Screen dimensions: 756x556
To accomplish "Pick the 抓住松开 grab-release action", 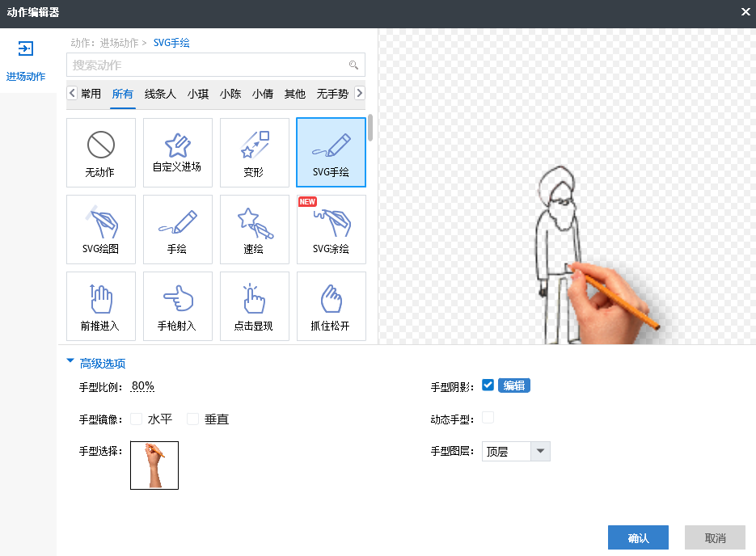I will (x=331, y=306).
